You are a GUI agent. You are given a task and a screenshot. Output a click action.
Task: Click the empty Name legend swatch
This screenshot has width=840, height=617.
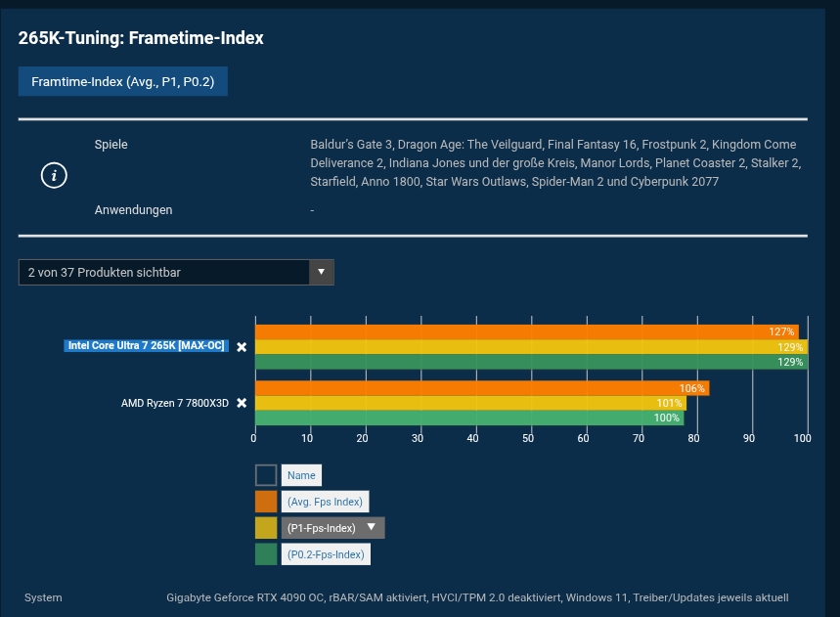[x=266, y=475]
